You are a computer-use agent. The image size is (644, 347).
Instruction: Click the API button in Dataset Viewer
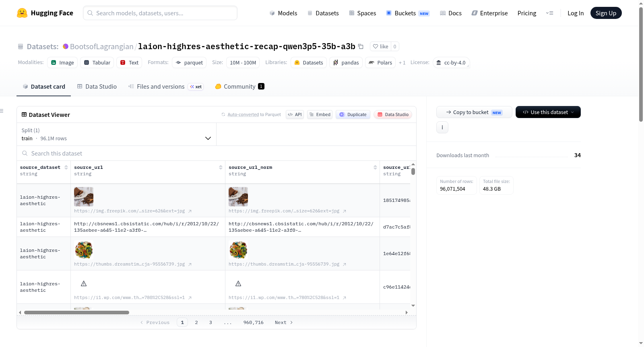pos(295,114)
